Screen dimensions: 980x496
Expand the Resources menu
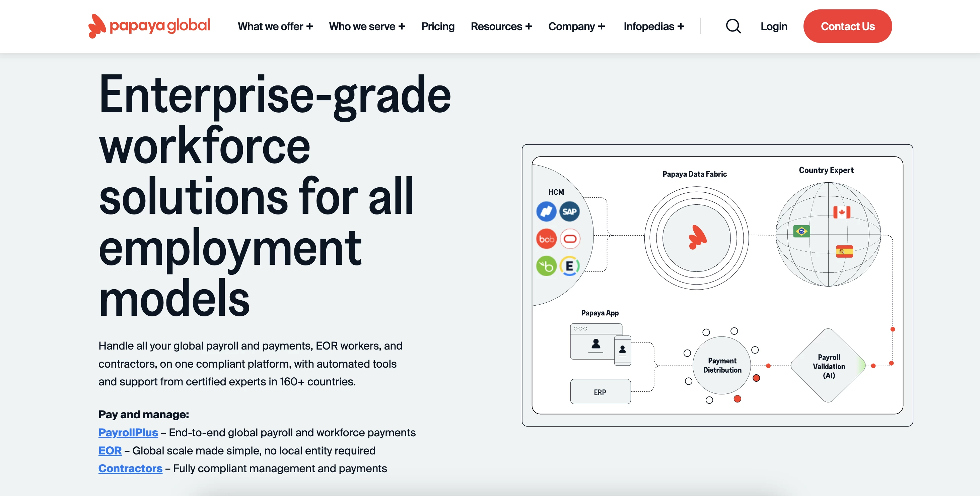pyautogui.click(x=501, y=26)
